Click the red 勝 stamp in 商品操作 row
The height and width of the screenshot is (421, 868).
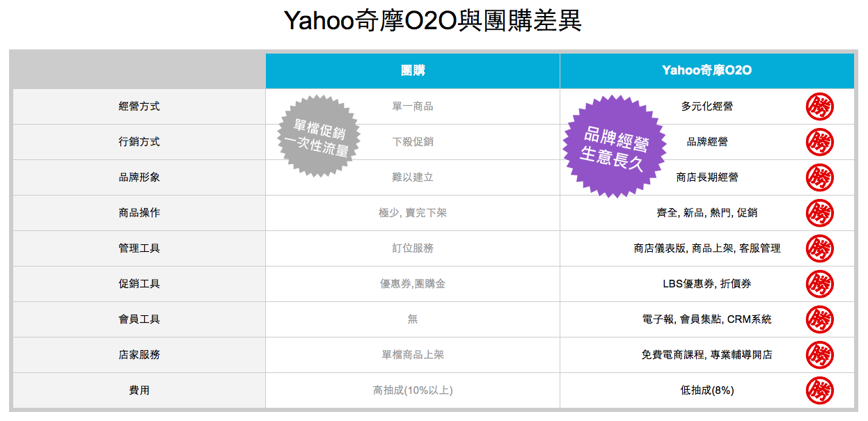819,213
